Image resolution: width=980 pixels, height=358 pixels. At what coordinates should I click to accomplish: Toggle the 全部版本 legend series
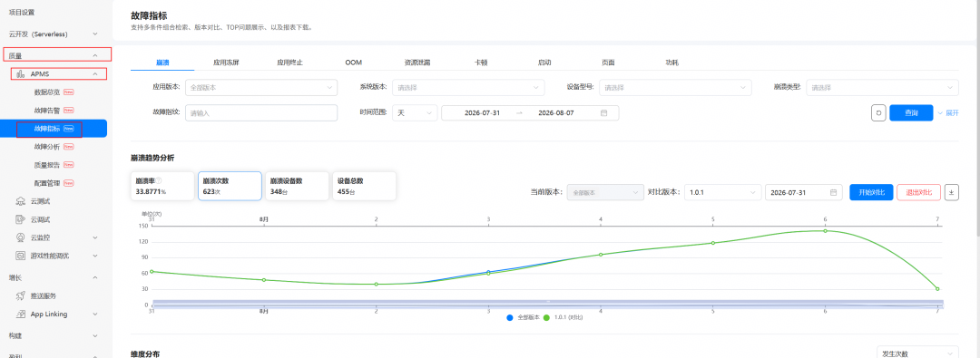click(x=523, y=317)
